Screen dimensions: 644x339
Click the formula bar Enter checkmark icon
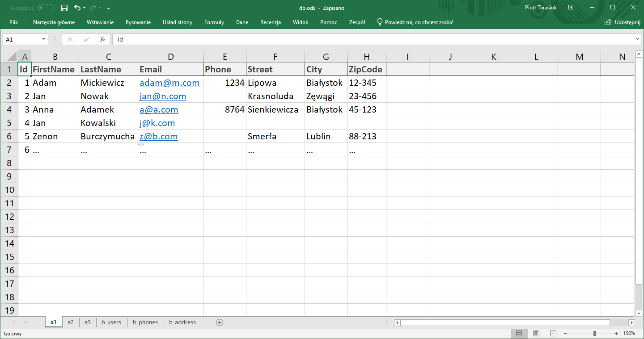(x=86, y=39)
